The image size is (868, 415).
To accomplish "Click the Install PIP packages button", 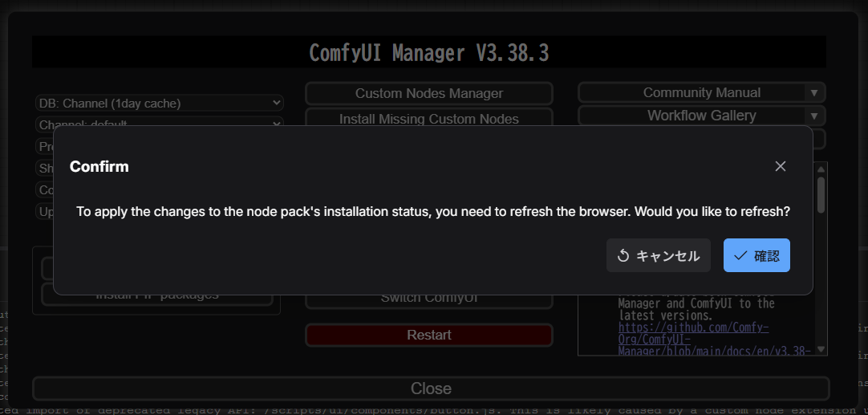I will pyautogui.click(x=156, y=297).
